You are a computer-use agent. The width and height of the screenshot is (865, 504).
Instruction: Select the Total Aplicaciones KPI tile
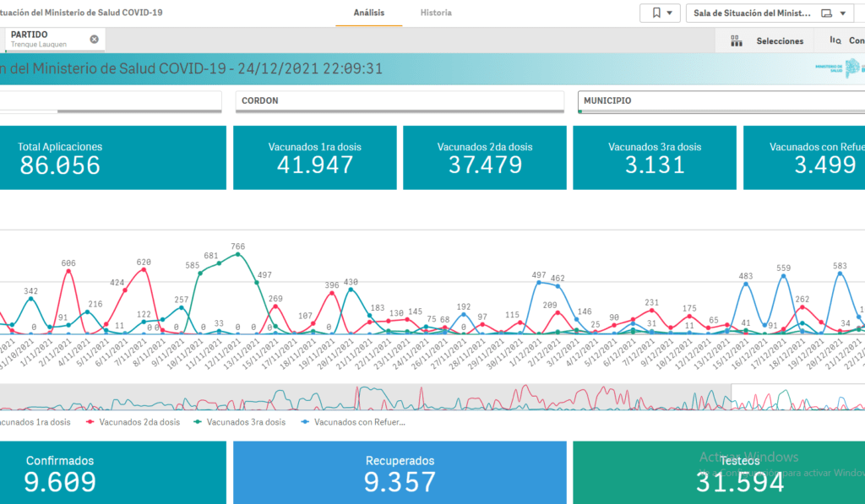coord(113,158)
